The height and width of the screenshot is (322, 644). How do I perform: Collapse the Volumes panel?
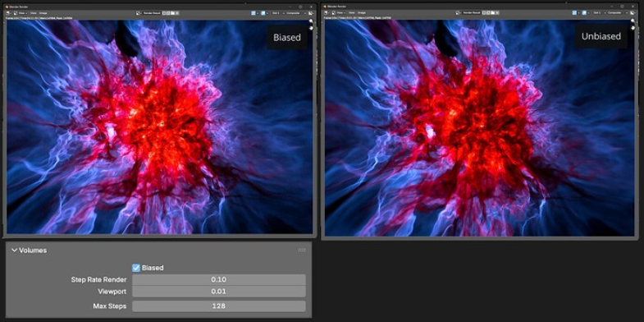(x=15, y=251)
